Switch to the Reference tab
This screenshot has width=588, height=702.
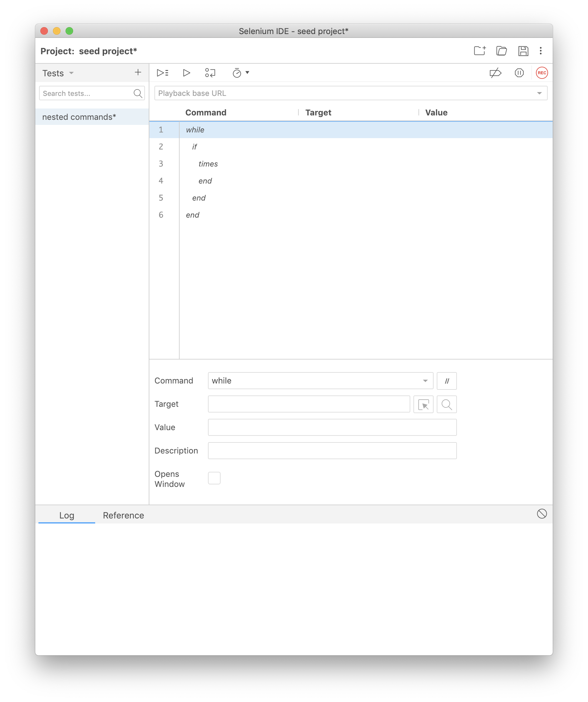[123, 515]
